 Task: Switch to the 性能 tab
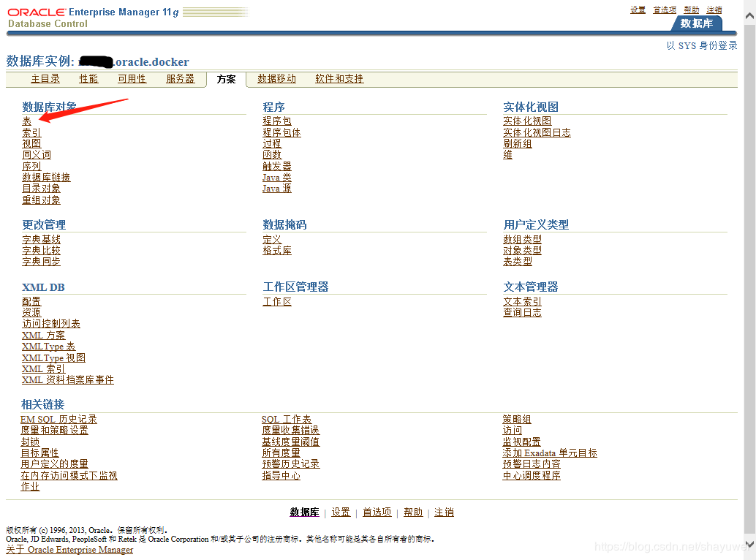click(88, 78)
